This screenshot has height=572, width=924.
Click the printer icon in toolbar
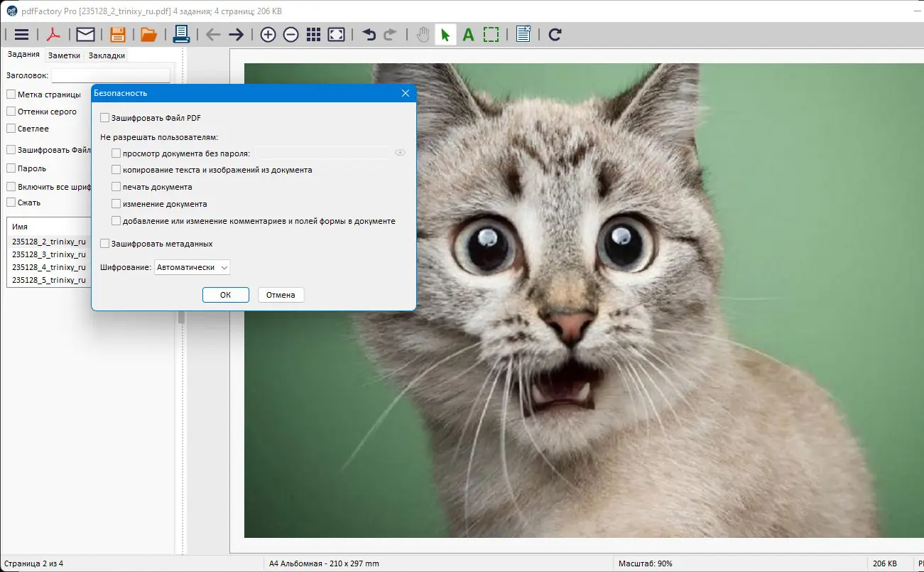pos(181,34)
